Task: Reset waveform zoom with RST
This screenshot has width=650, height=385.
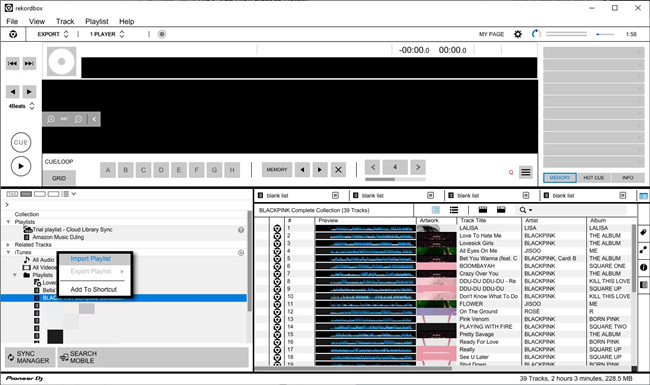Action: [x=64, y=119]
